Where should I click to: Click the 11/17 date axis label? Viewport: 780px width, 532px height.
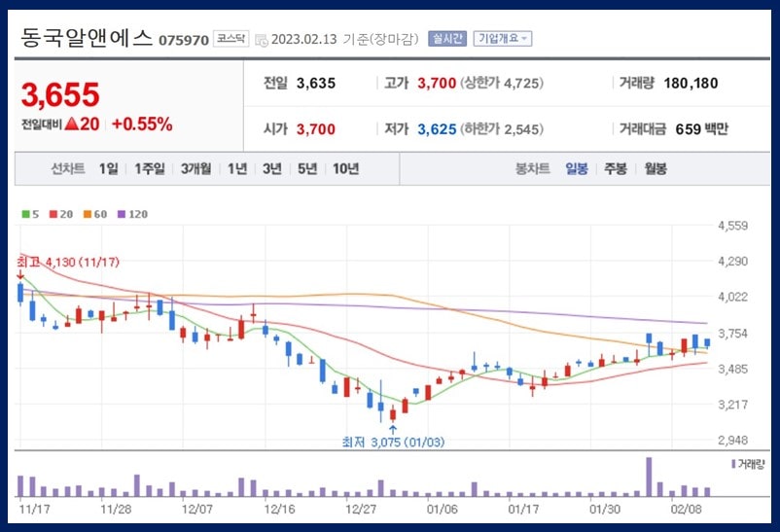[x=34, y=509]
